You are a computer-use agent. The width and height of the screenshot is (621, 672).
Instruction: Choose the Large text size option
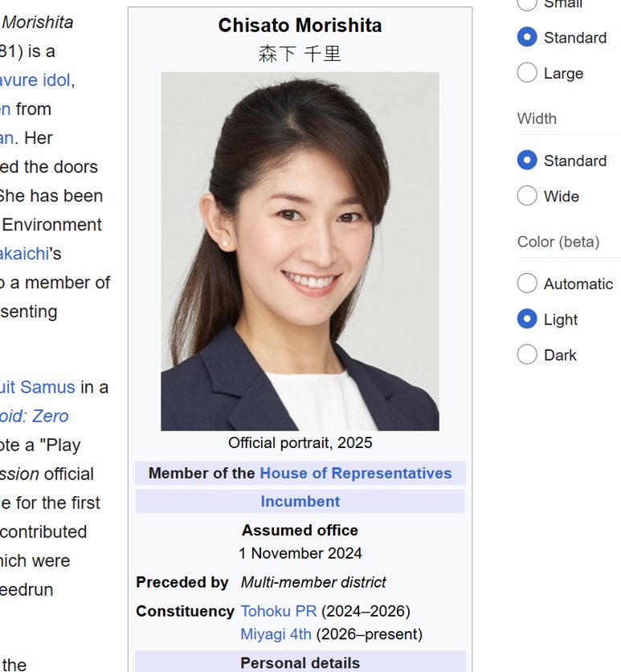coord(527,72)
